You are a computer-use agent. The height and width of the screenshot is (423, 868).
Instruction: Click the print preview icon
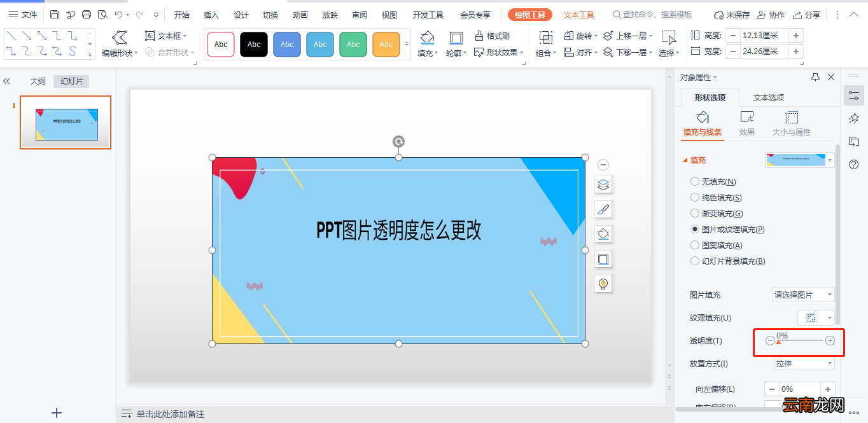[x=102, y=14]
